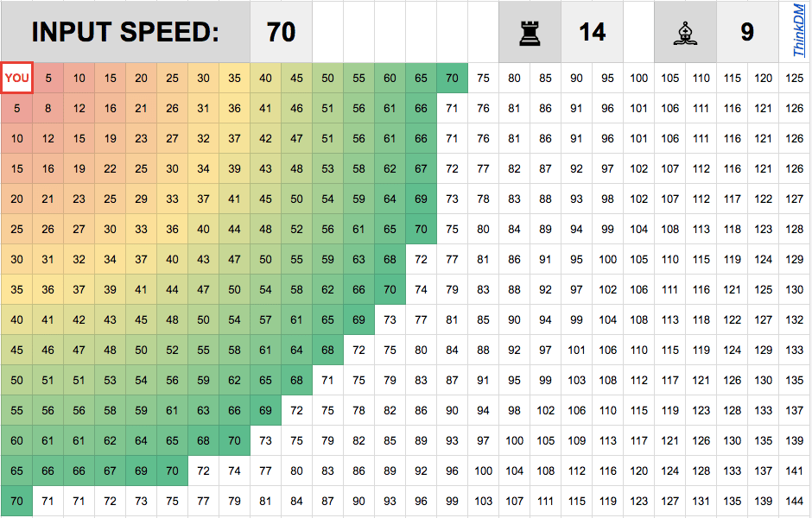Screen dimensions: 812x518
Task: Select the last column header, 125
Action: click(x=795, y=79)
